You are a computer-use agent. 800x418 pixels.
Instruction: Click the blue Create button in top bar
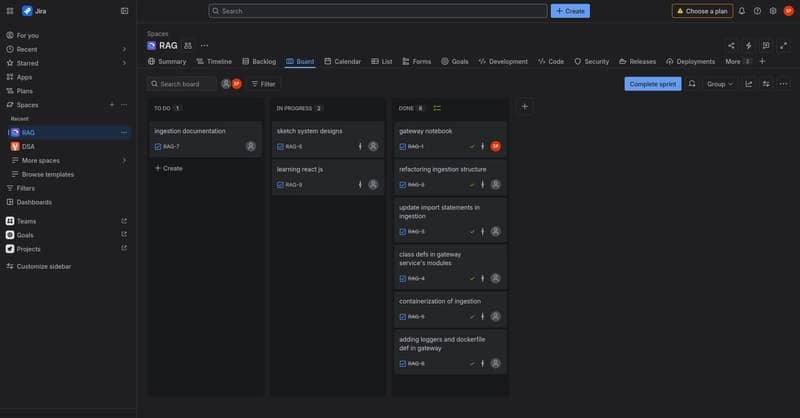tap(570, 11)
